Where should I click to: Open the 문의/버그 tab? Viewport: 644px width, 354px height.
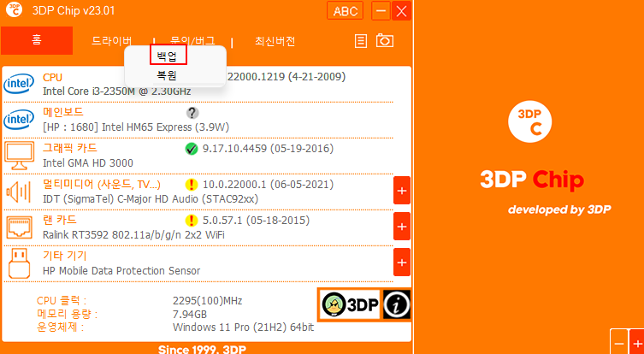(192, 41)
